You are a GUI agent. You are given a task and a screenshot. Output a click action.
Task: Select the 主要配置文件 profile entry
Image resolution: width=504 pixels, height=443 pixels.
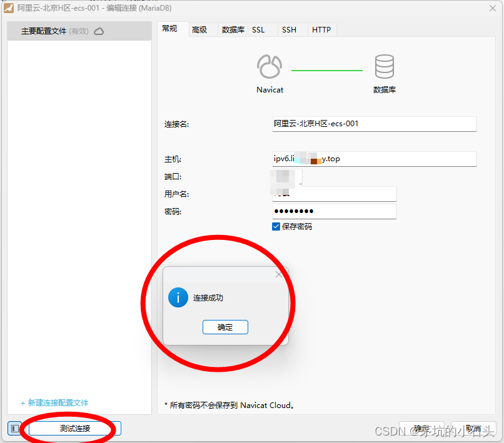tap(79, 31)
